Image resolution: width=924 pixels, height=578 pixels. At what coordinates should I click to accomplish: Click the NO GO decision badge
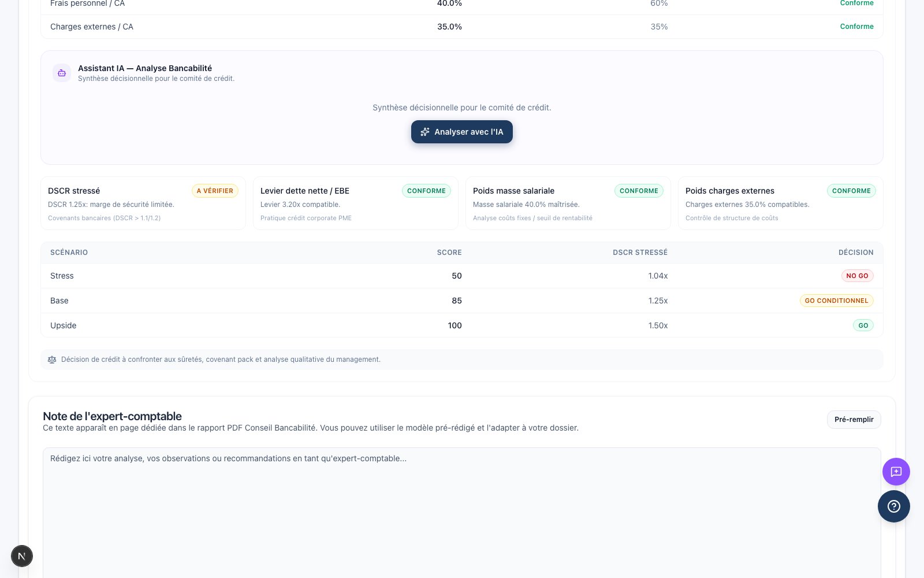(857, 276)
